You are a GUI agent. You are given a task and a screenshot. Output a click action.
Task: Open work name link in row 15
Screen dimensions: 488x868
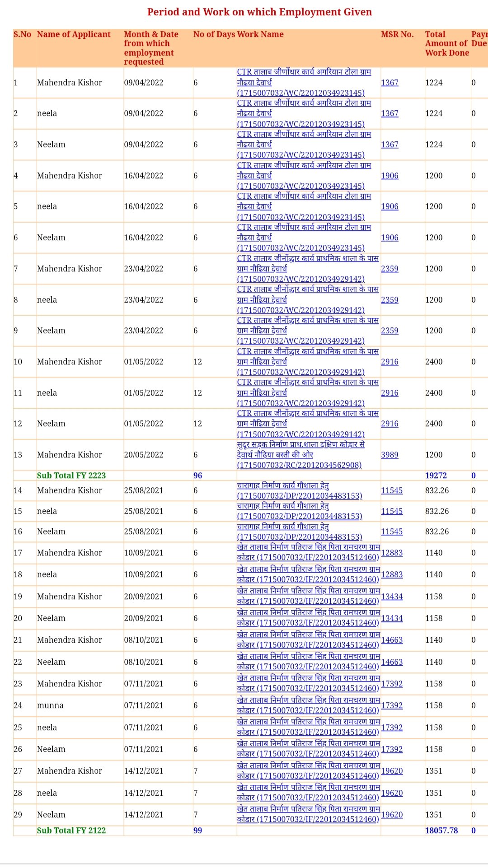click(299, 511)
